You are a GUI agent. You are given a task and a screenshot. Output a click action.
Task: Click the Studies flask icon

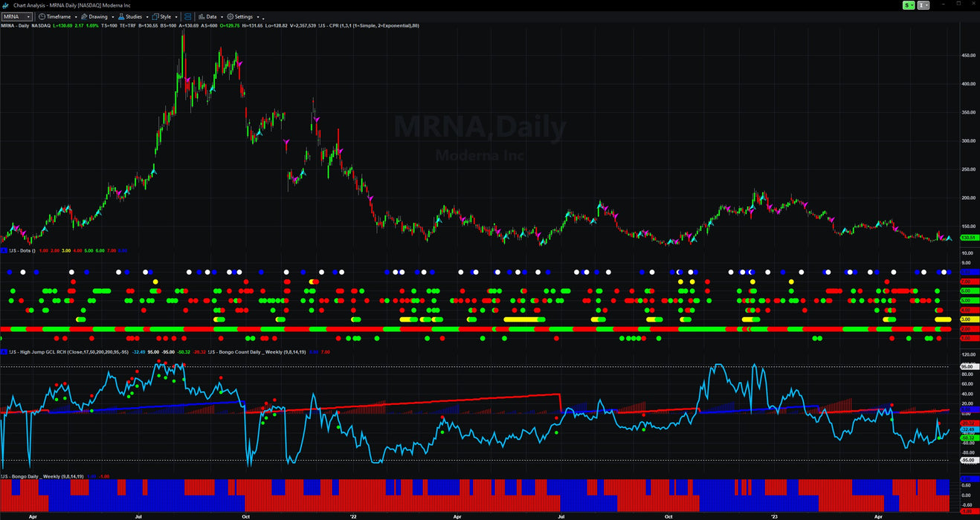point(120,16)
